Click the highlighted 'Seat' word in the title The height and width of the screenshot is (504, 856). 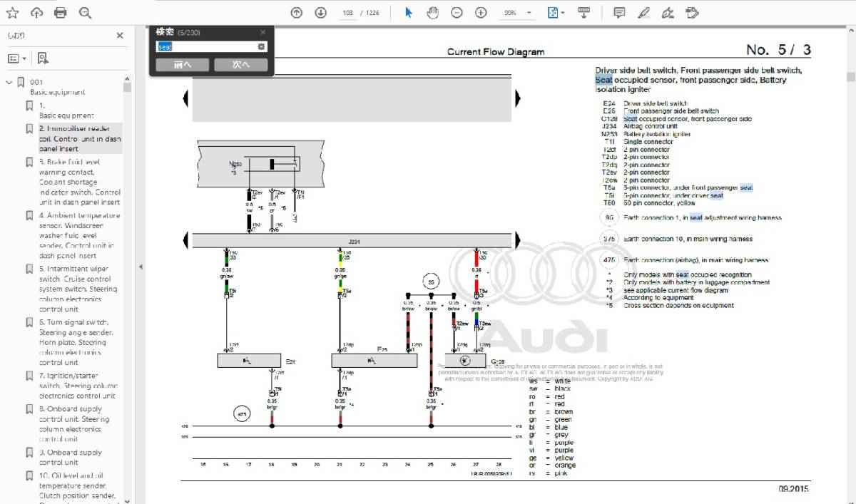click(603, 80)
